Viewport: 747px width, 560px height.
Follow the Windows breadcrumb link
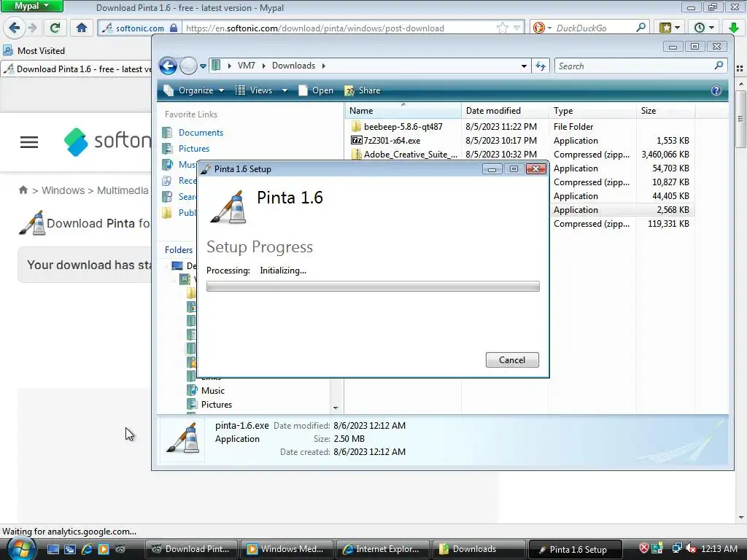pos(63,190)
